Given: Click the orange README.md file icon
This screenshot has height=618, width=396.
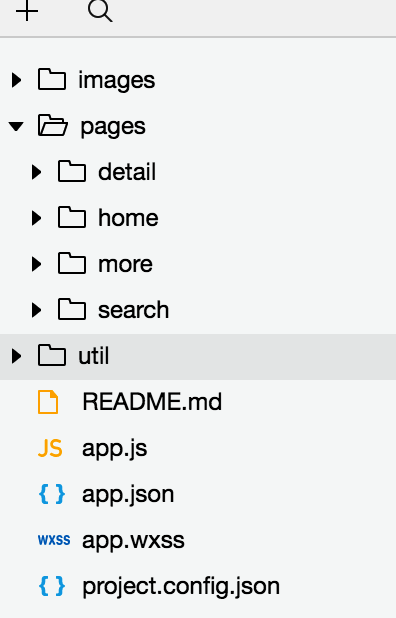Looking at the screenshot, I should coord(48,402).
